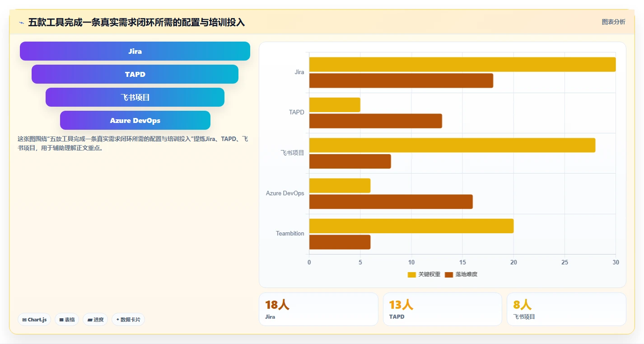Click the x-axis tick value 25
This screenshot has height=344, width=644.
click(565, 263)
